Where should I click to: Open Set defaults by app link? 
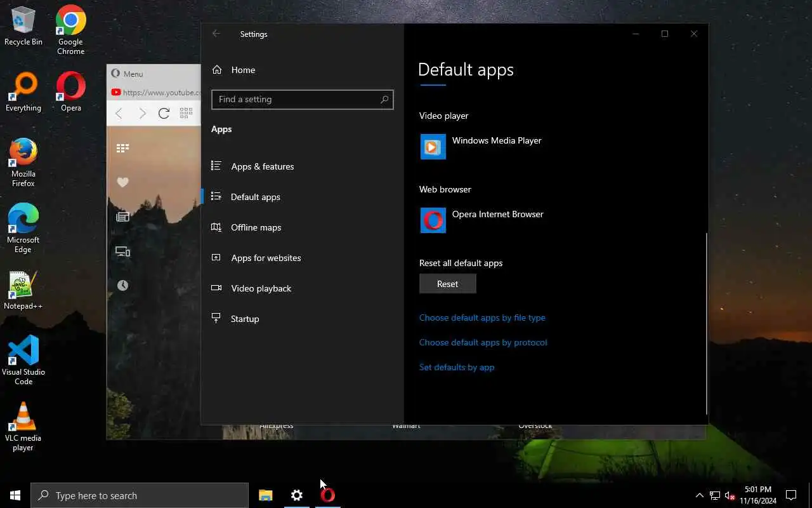[456, 367]
